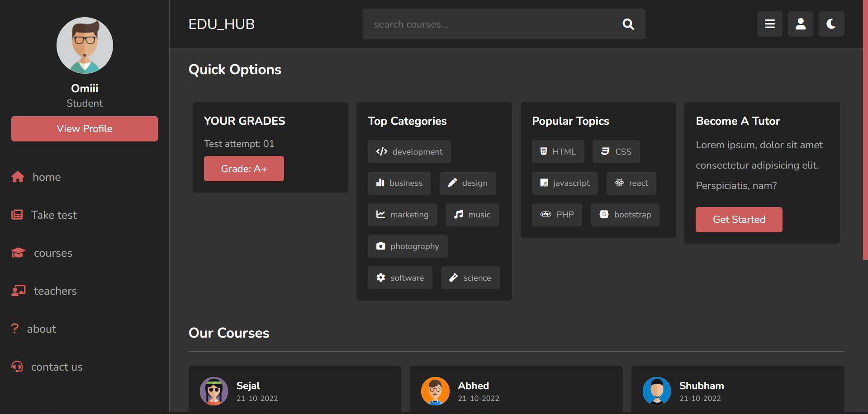This screenshot has height=414, width=868.
Task: Click the contact us headset icon
Action: tap(17, 367)
